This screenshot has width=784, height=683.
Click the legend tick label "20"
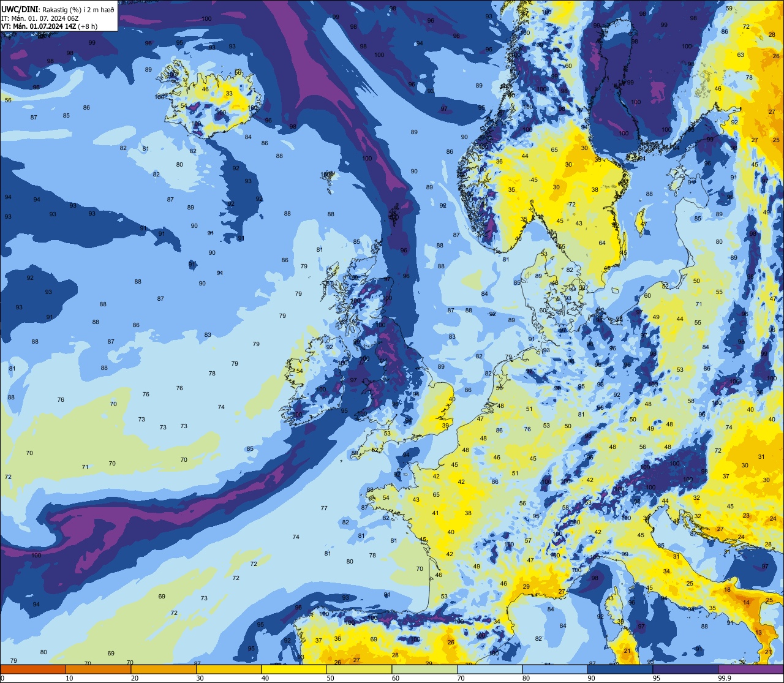[x=135, y=677]
